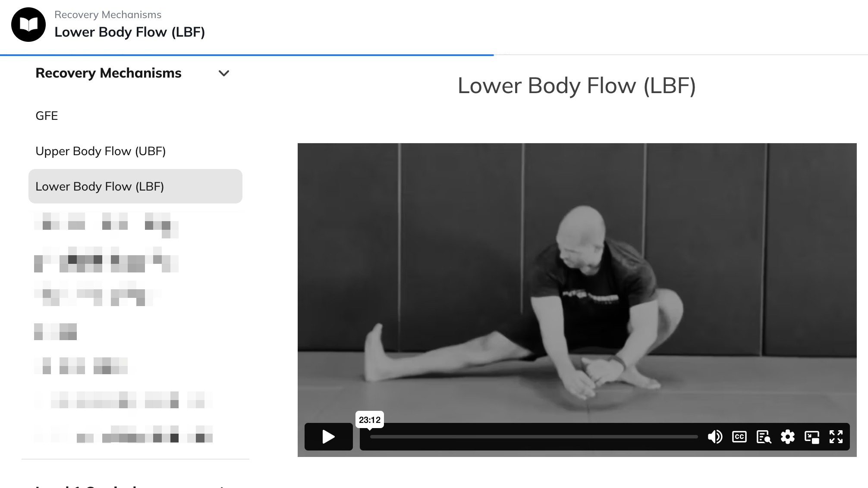Enter fullscreen video mode
The width and height of the screenshot is (868, 488).
(836, 437)
